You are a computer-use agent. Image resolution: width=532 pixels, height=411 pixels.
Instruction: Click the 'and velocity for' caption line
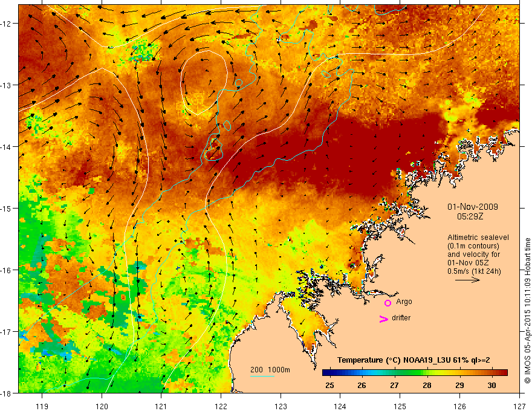pos(473,254)
